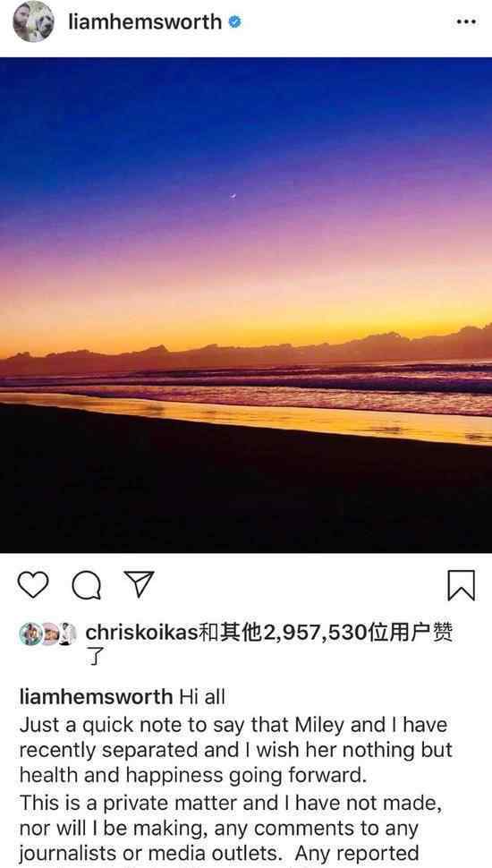Tap the "Hi all" caption text
This screenshot has width=492, height=868.
coord(202,696)
